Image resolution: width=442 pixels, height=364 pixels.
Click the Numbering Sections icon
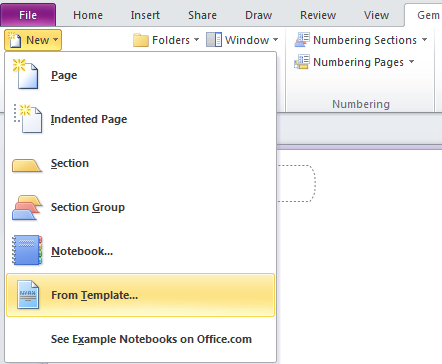pyautogui.click(x=302, y=40)
